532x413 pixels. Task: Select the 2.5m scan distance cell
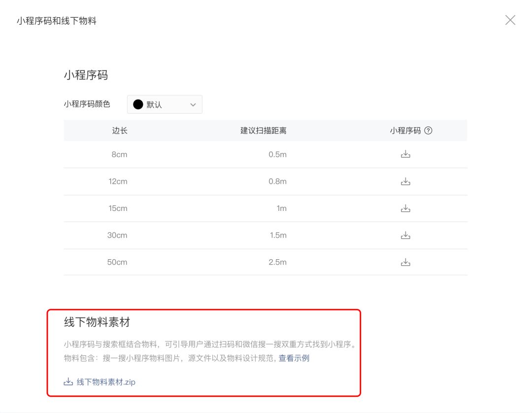(x=277, y=262)
